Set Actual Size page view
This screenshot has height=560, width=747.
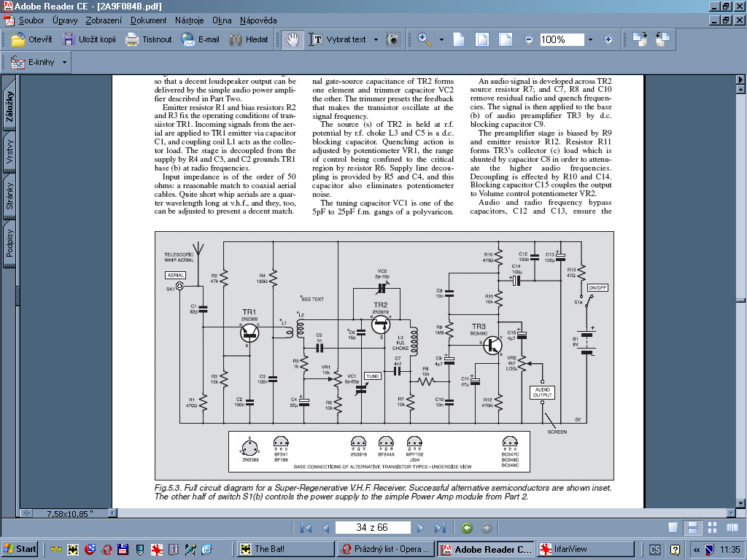point(459,39)
